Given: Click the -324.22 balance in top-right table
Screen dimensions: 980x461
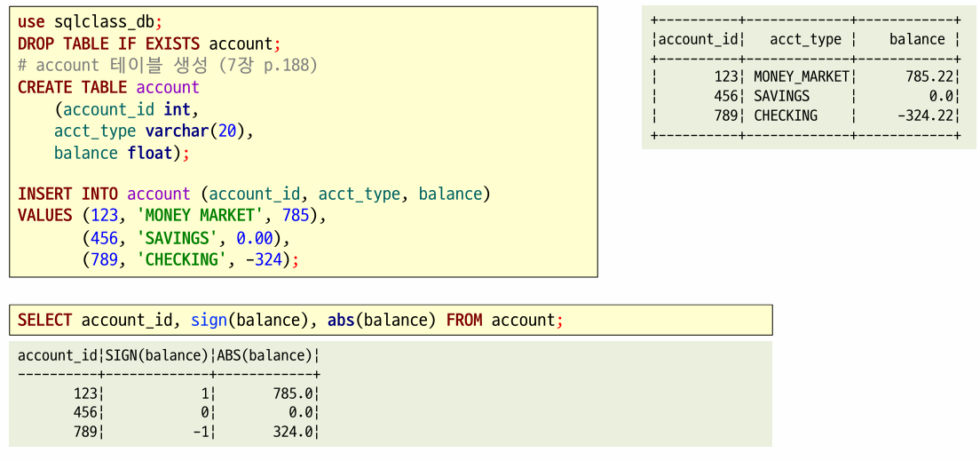Looking at the screenshot, I should tap(924, 115).
